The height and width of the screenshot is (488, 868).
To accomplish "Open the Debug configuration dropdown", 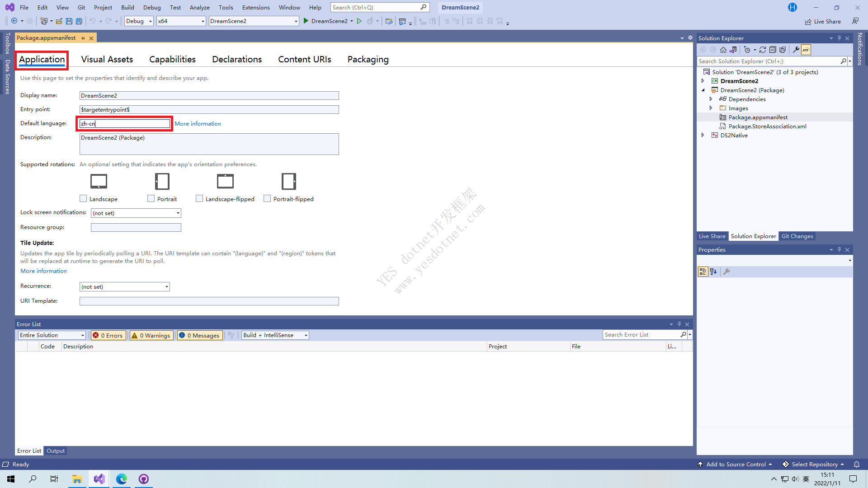I will [139, 21].
